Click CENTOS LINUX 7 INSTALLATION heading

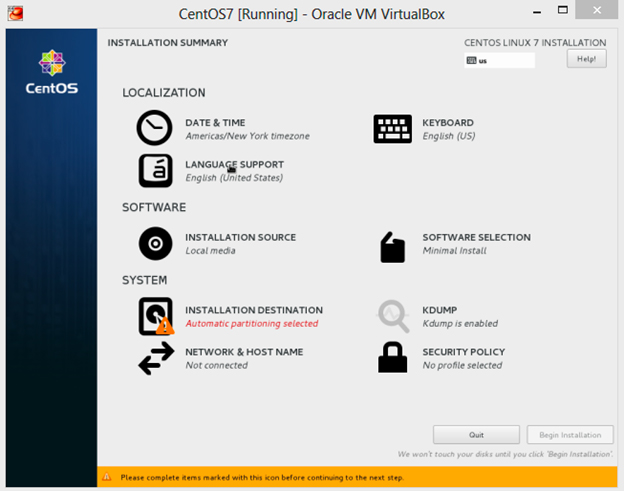click(535, 43)
